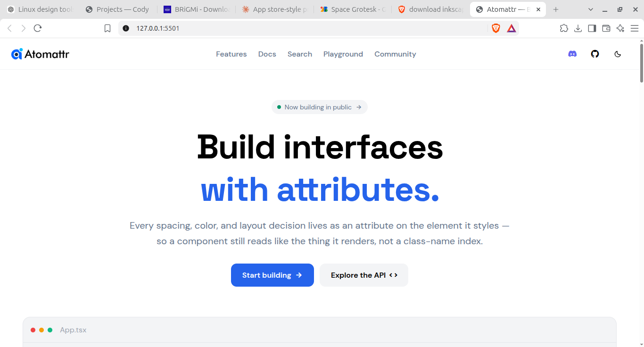Image resolution: width=644 pixels, height=347 pixels.
Task: Switch to the BRiGMi download tab
Action: pos(196,9)
